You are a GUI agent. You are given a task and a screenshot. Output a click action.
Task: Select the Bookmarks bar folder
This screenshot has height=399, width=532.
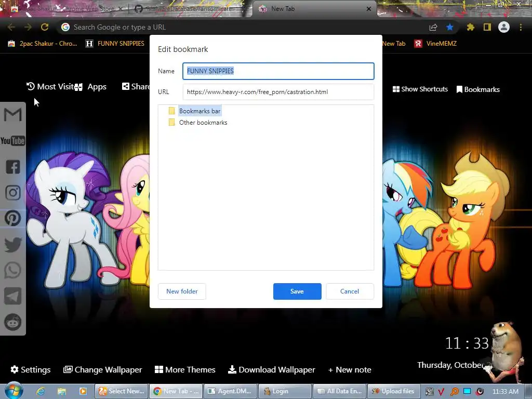[x=199, y=111]
